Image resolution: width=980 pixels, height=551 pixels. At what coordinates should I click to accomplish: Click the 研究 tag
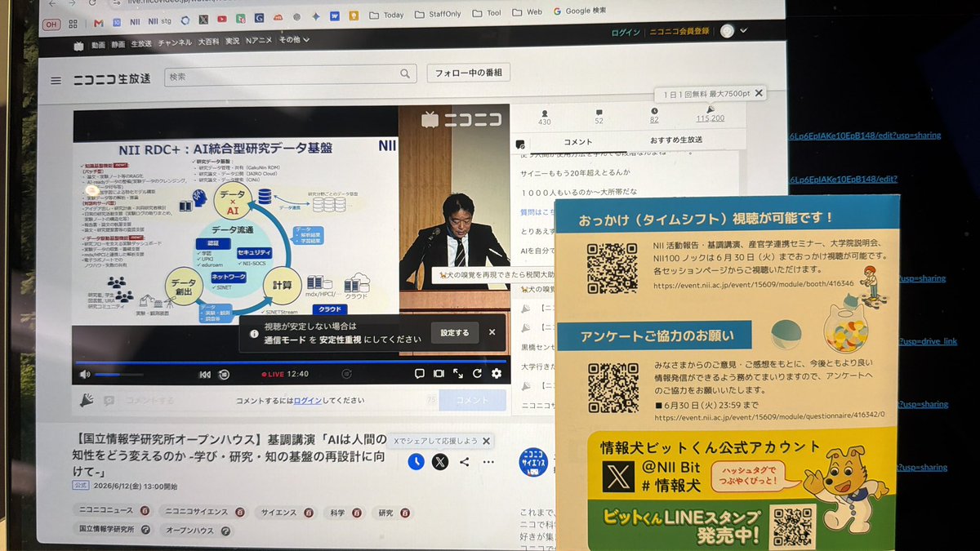[386, 513]
